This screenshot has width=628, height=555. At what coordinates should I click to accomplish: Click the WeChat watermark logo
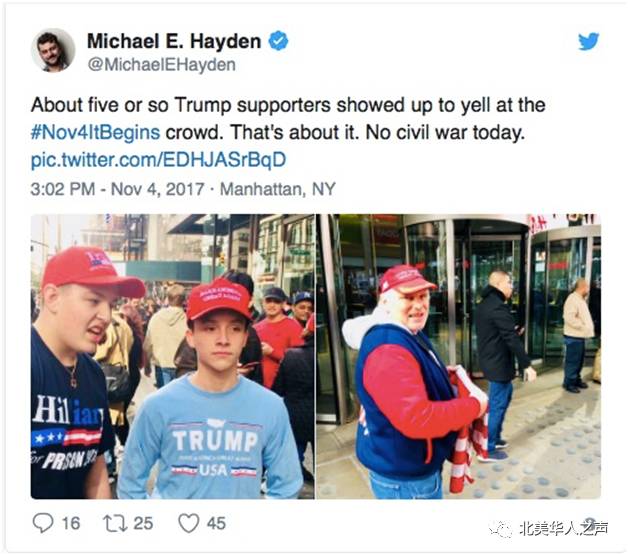point(500,529)
